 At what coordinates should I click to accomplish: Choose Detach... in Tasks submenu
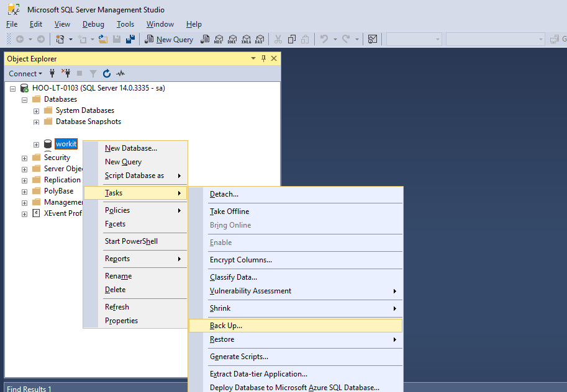click(296, 194)
